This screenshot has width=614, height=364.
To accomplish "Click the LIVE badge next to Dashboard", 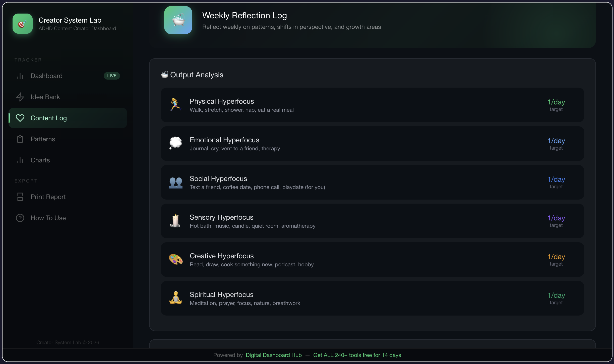I will pyautogui.click(x=112, y=76).
